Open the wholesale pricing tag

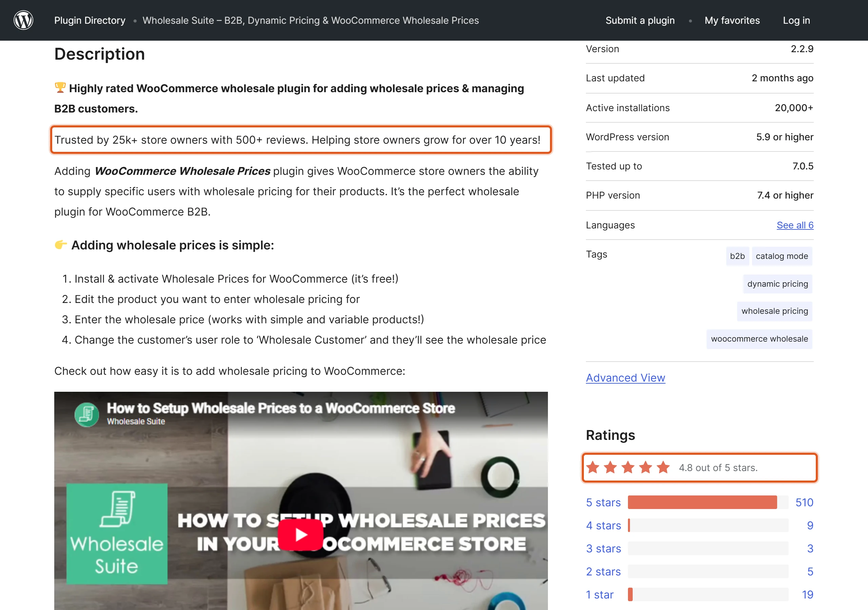(775, 311)
